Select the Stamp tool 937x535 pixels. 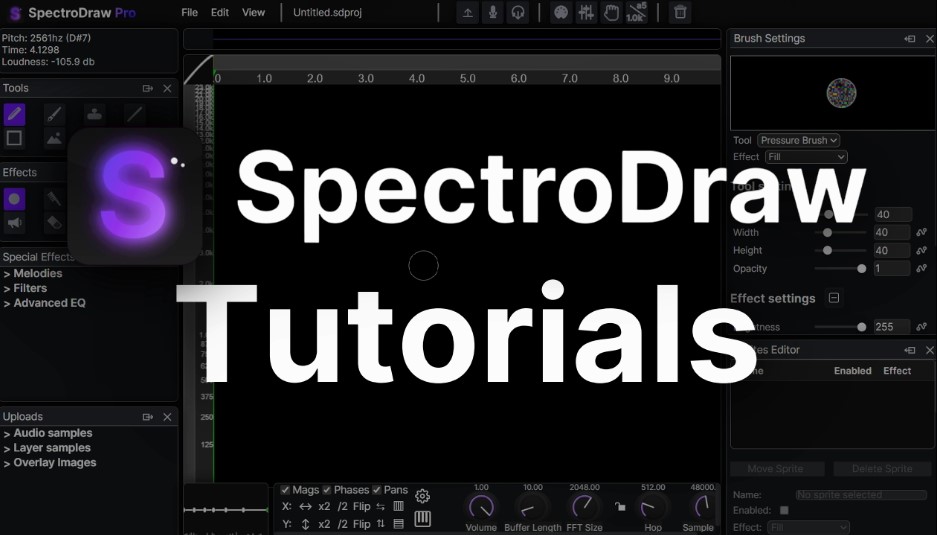coord(94,114)
